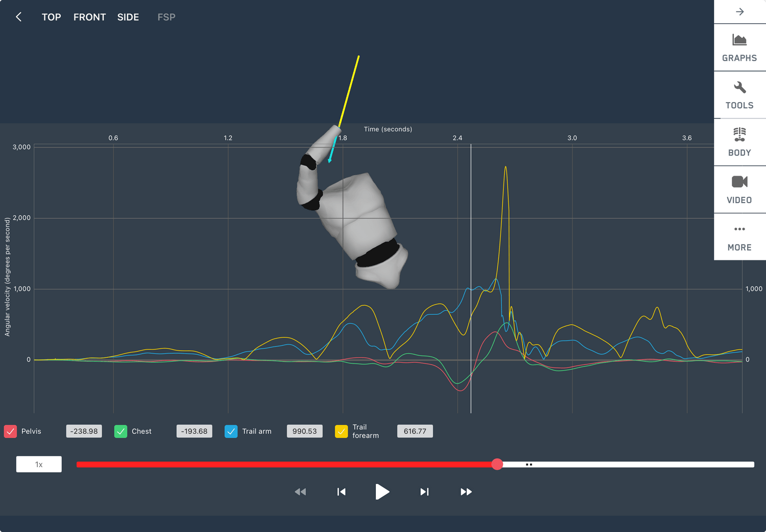Image resolution: width=766 pixels, height=532 pixels.
Task: Click the back arrow icon
Action: click(x=19, y=17)
